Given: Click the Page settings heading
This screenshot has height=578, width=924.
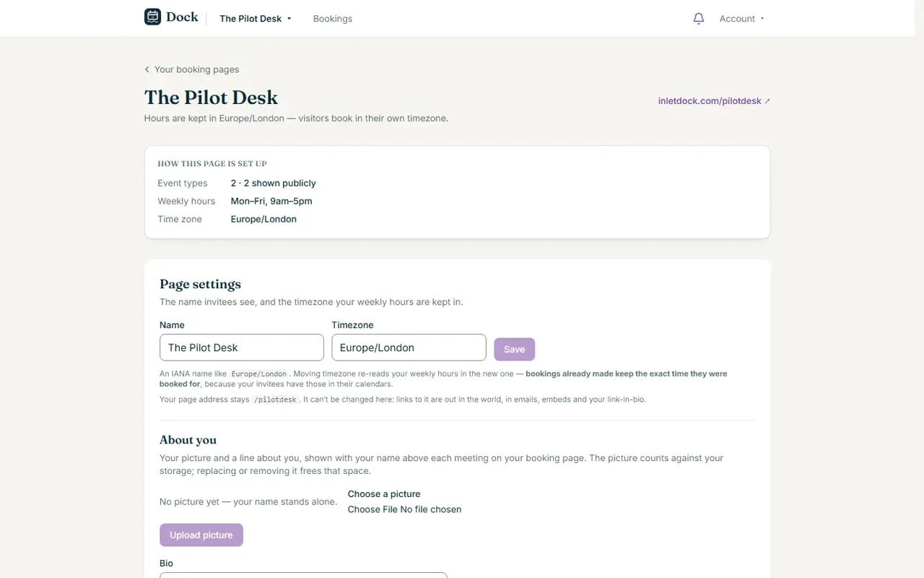Looking at the screenshot, I should point(201,284).
